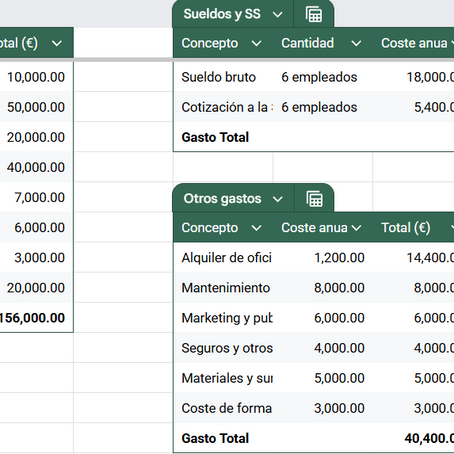454x454 pixels.
Task: Select the Cotización a la seguridad cell
Action: [227, 107]
